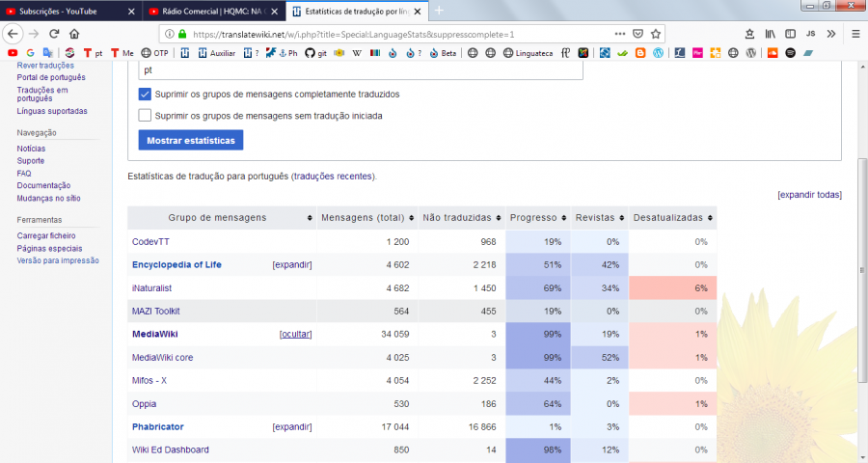Open traduções recentes link
868x463 pixels.
334,177
